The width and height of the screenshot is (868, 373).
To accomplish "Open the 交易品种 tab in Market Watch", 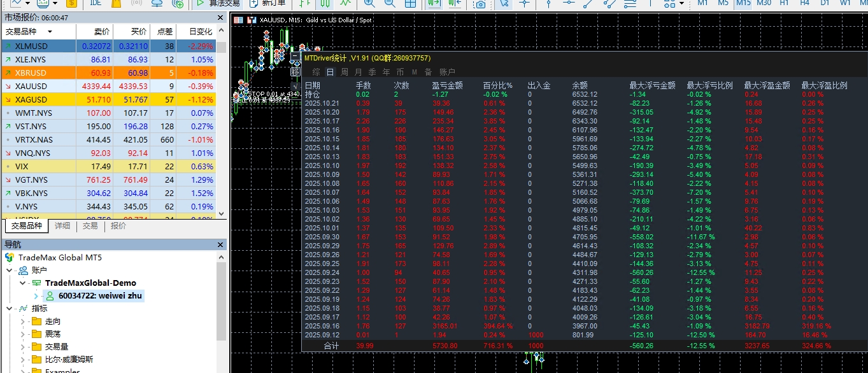I will point(27,226).
